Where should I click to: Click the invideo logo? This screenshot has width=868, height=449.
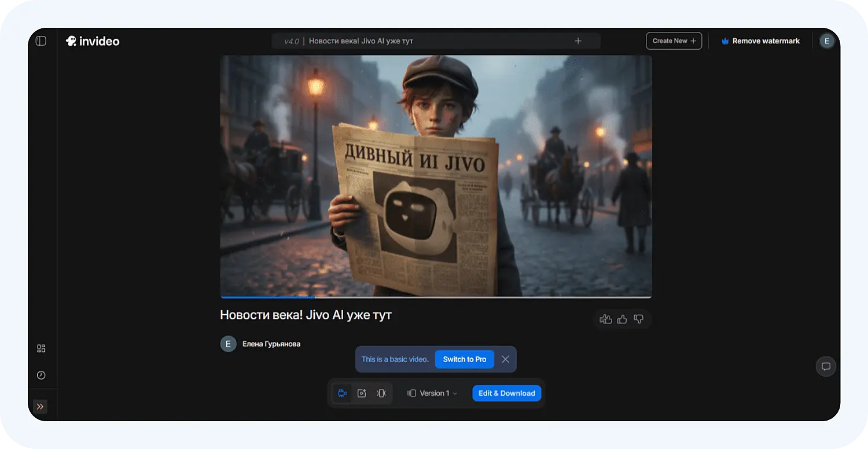pos(93,41)
